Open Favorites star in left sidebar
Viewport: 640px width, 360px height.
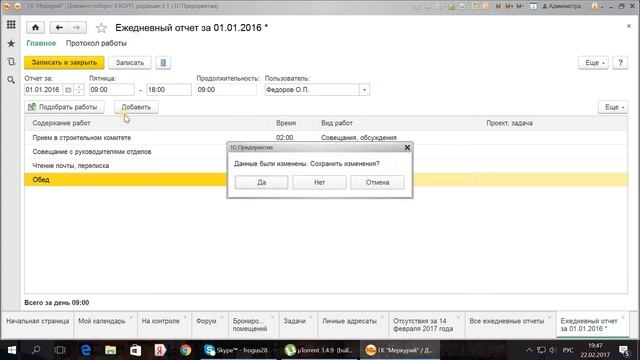click(11, 43)
